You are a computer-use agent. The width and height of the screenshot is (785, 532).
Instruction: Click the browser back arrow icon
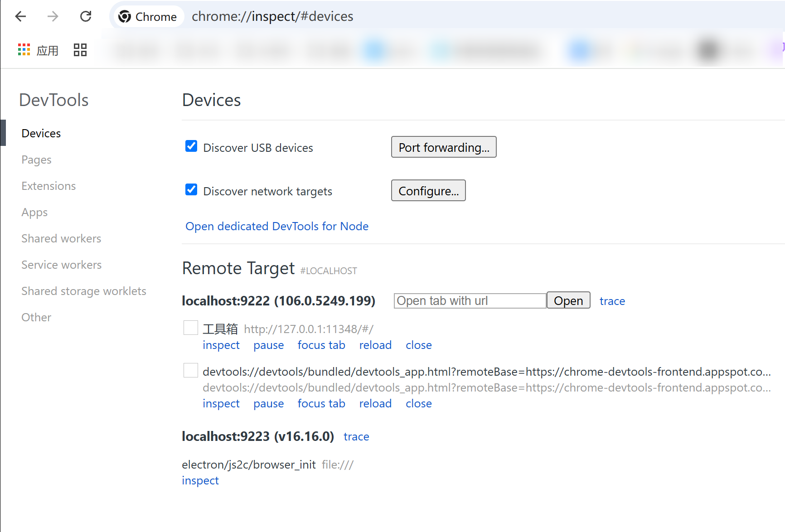(21, 16)
